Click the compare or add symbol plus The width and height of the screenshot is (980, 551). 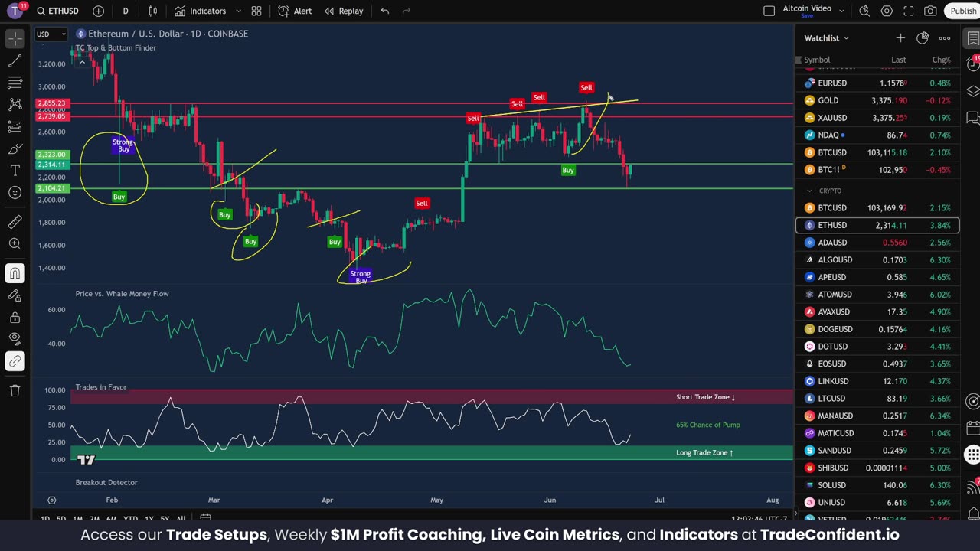point(98,11)
